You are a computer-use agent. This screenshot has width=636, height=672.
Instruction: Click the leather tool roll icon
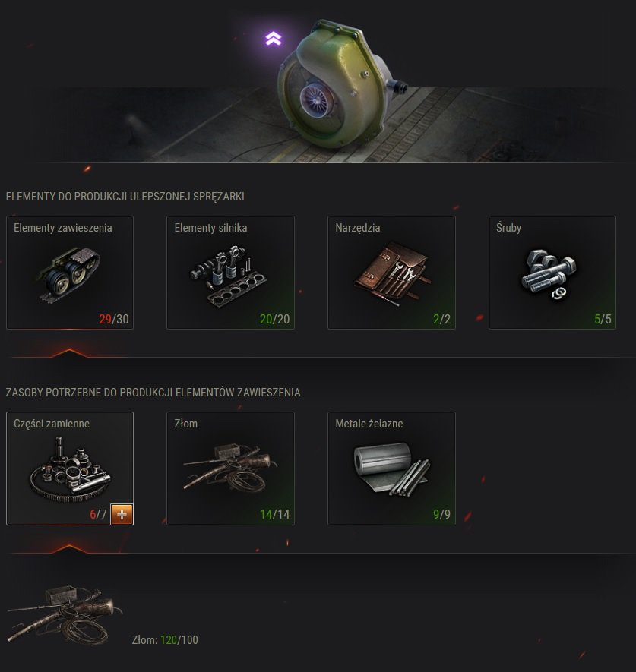point(392,274)
